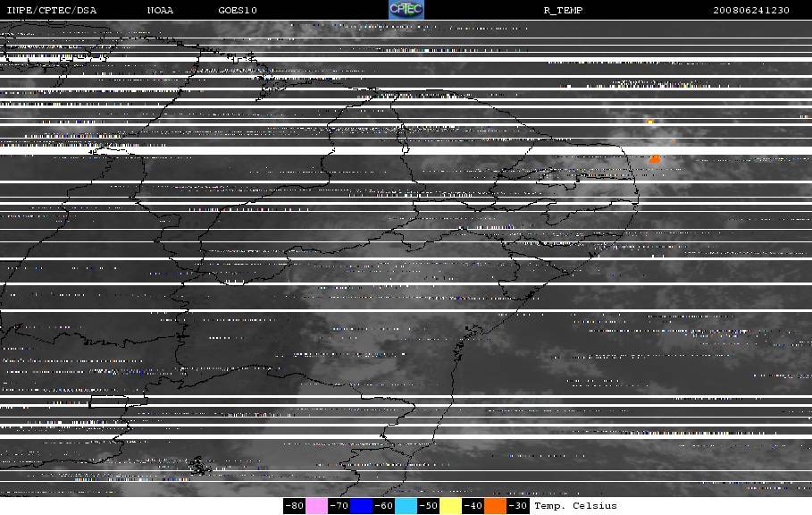
Task: Click the orange cold-cloud patch off the northeast coast
Action: 655,158
